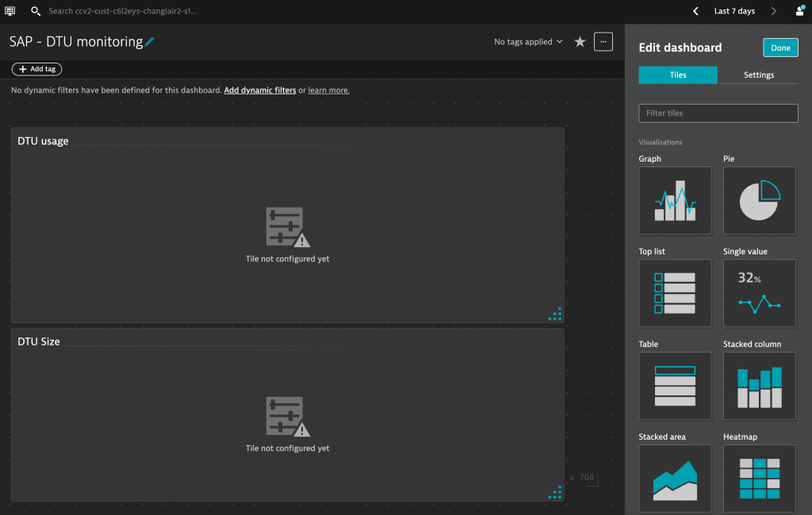
Task: Expand the No tags applied dropdown
Action: [x=528, y=42]
